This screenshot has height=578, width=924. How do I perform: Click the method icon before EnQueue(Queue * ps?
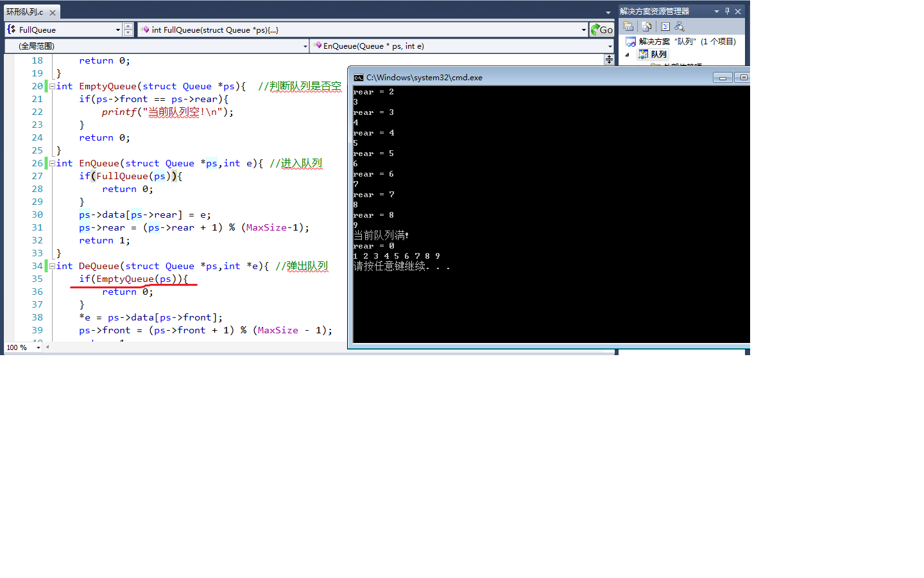[x=318, y=46]
